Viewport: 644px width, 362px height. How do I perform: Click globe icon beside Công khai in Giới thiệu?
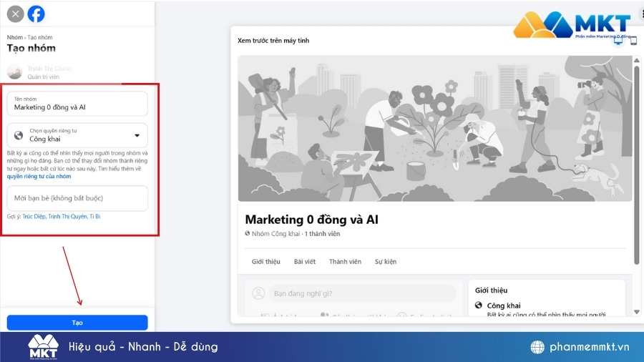(479, 305)
